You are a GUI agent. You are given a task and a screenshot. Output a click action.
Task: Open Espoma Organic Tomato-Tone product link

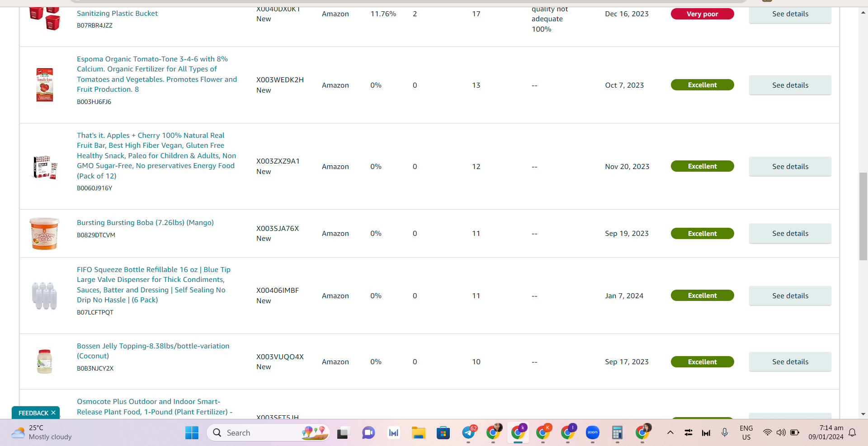(x=157, y=74)
